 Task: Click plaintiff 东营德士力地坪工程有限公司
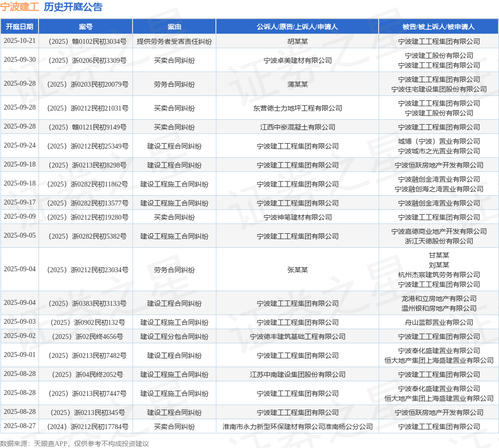(297, 108)
